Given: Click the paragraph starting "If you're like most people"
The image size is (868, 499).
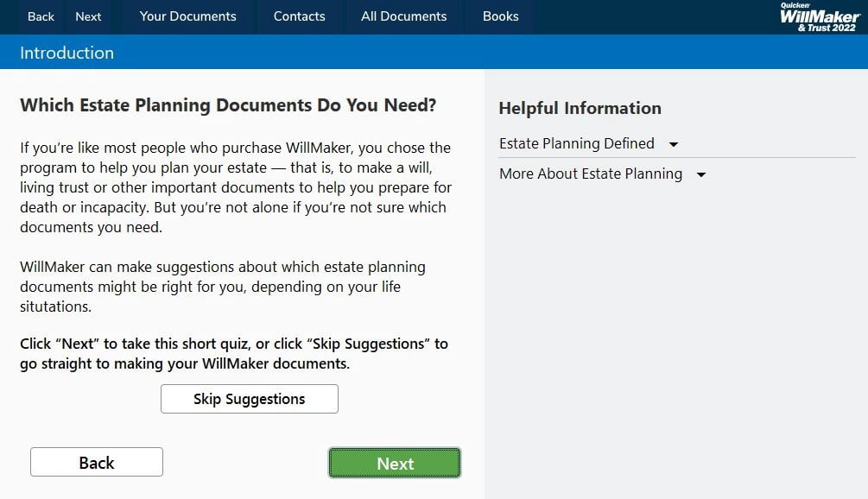Looking at the screenshot, I should point(235,187).
